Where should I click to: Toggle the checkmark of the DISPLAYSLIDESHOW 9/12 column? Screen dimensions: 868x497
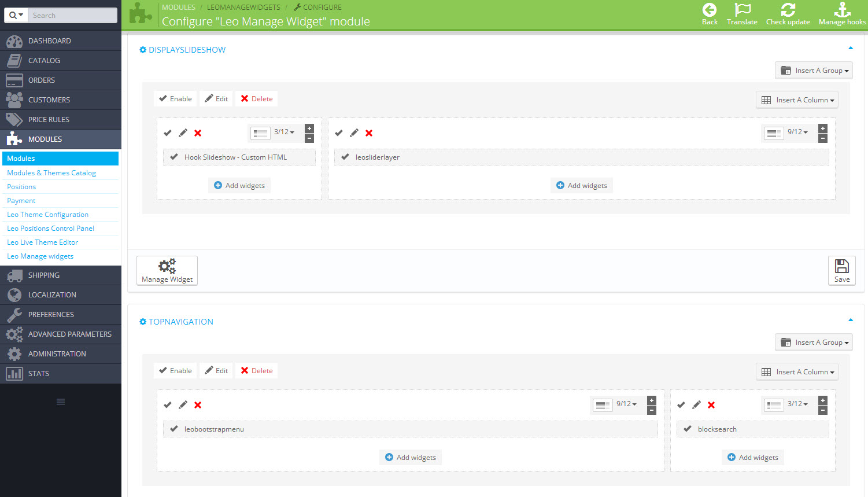pos(339,133)
